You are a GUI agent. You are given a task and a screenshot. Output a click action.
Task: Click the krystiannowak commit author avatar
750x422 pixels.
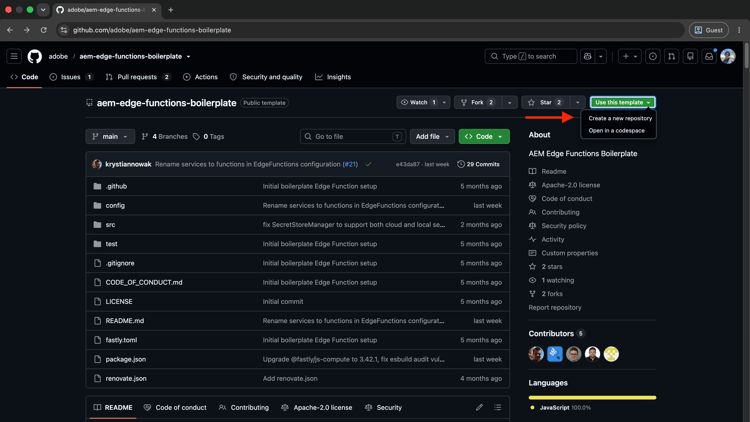(97, 164)
